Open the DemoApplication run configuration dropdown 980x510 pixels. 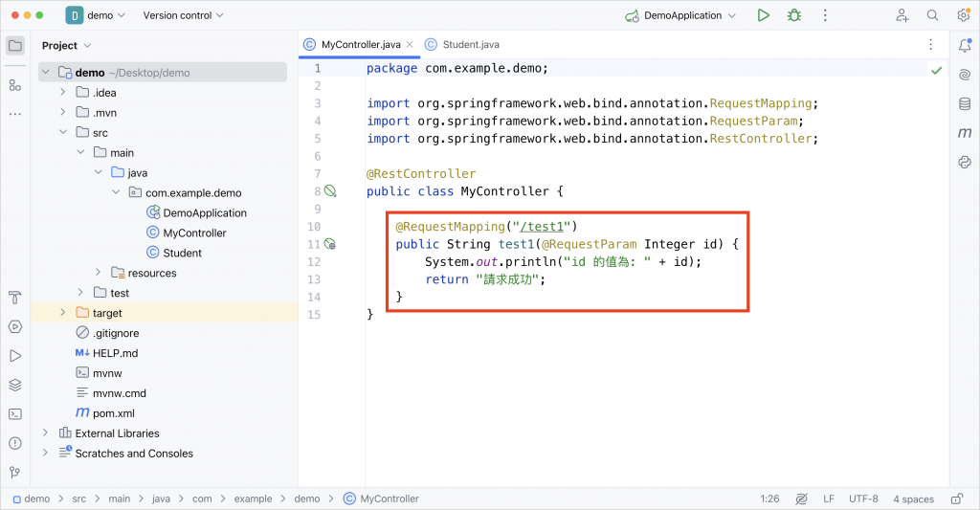(x=680, y=15)
